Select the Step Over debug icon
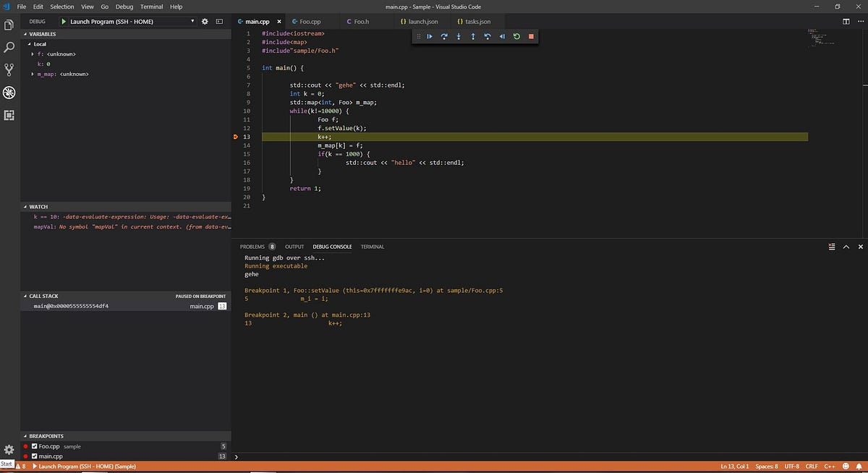 pos(444,36)
